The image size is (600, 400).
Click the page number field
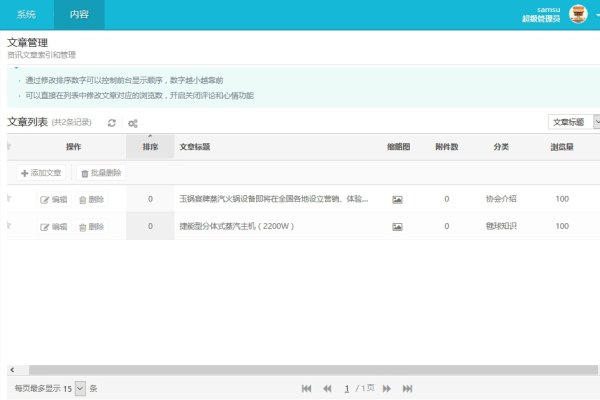347,389
